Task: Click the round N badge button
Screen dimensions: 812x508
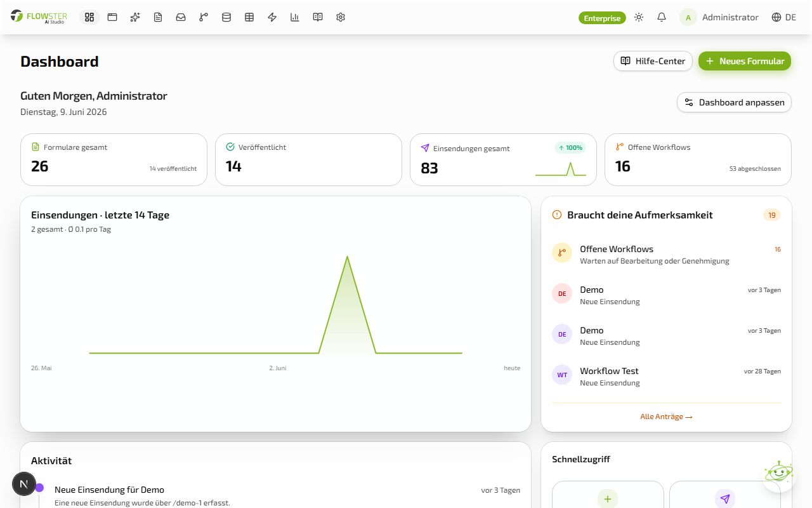Action: point(24,484)
